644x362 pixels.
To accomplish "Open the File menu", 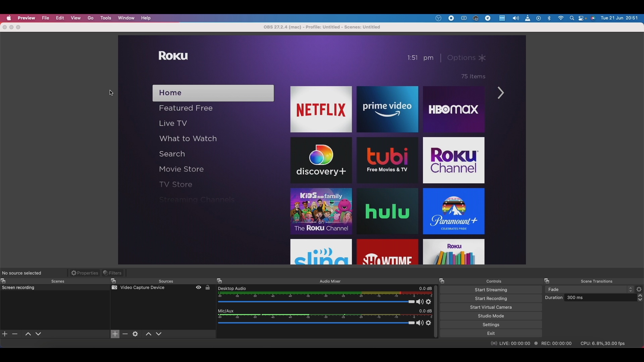I will 46,18.
